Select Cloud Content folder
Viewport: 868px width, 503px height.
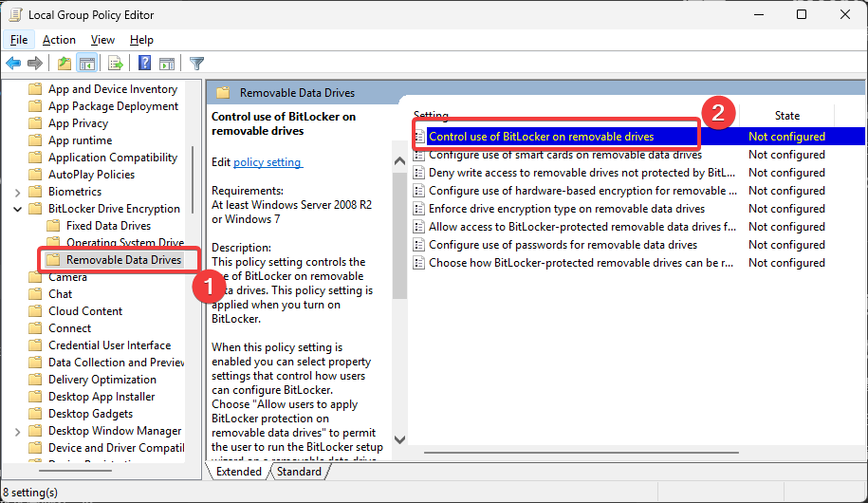(85, 311)
